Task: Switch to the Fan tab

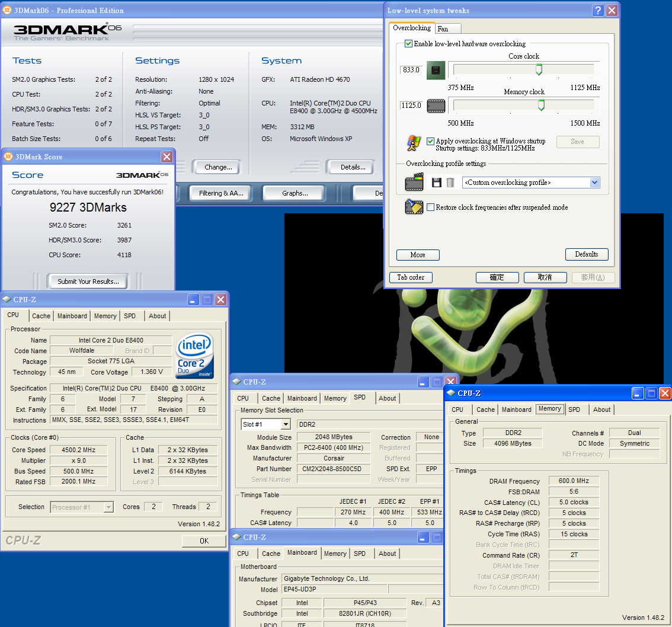Action: pos(443,28)
